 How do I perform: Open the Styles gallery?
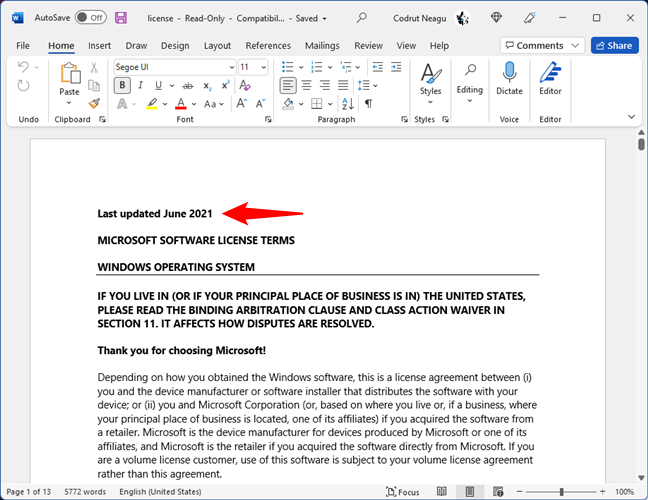(430, 84)
